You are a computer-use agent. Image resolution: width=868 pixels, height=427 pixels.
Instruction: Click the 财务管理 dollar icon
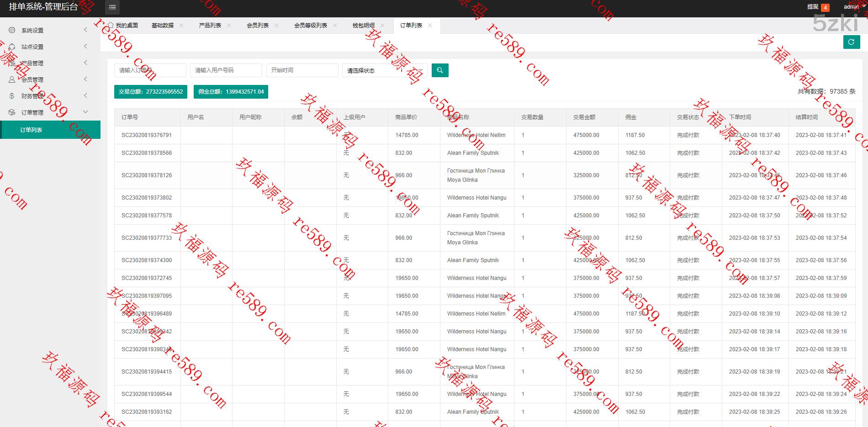pyautogui.click(x=12, y=96)
